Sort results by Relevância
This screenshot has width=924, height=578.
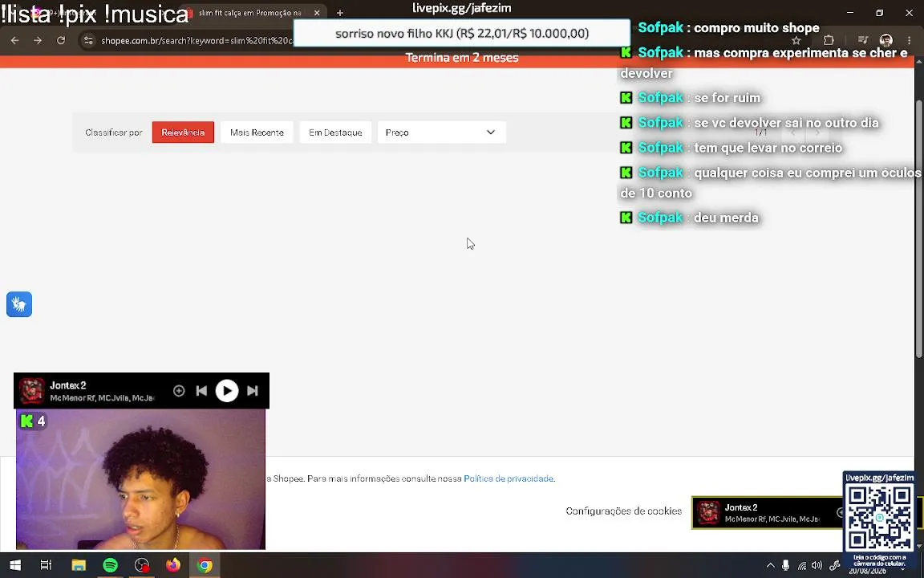(183, 132)
